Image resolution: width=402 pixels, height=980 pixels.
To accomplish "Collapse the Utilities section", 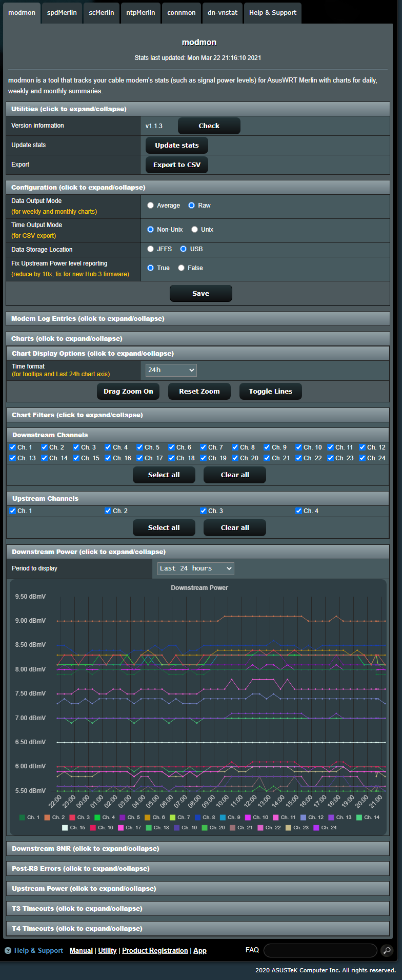I will click(x=198, y=109).
